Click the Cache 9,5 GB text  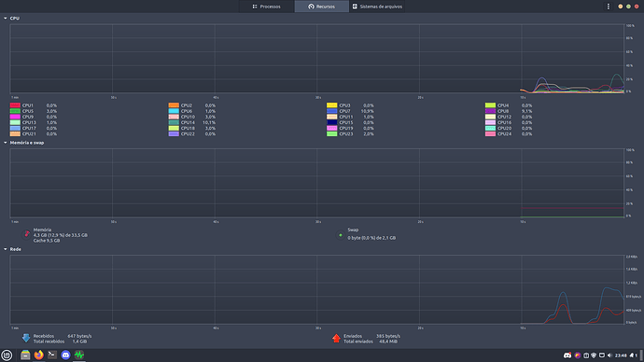tap(47, 241)
